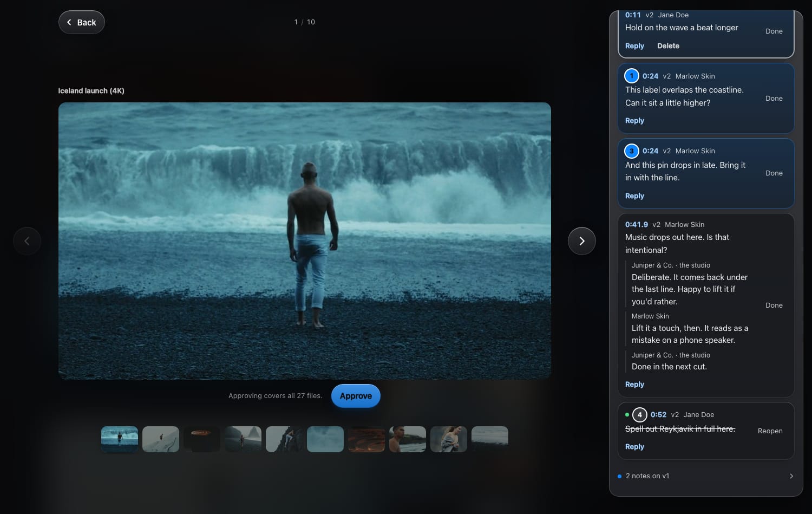The height and width of the screenshot is (514, 812).
Task: Open the eighth thumbnail with the man's portrait
Action: (408, 439)
